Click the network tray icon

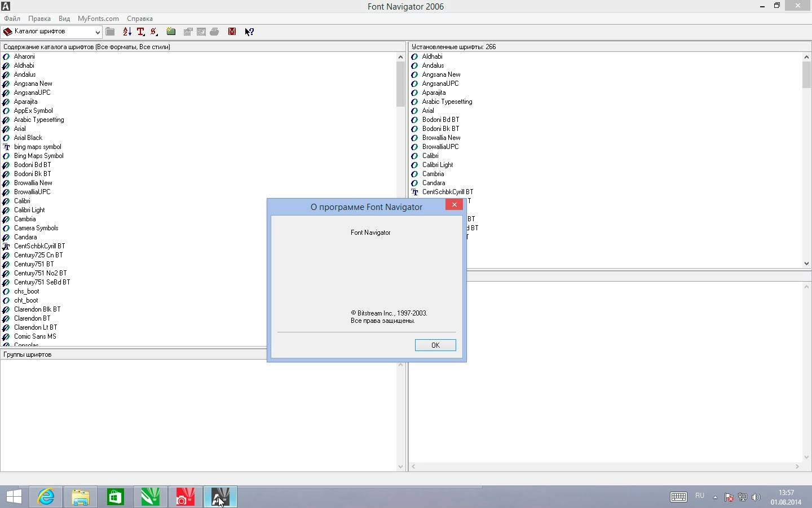[743, 497]
